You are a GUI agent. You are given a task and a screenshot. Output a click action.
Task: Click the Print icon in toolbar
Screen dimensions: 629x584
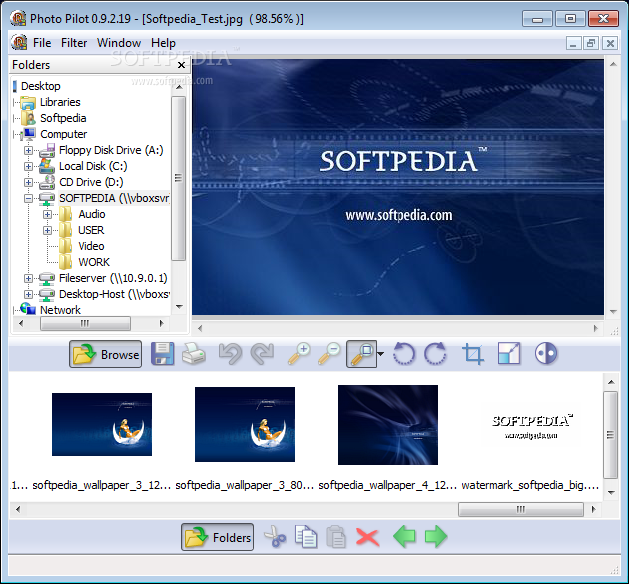point(194,354)
